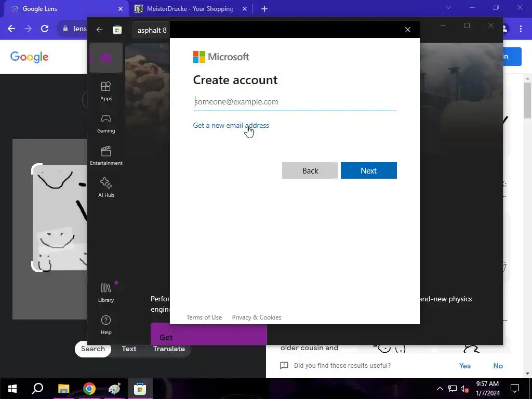Open Terms of Use link
This screenshot has width=532, height=399.
tap(204, 317)
